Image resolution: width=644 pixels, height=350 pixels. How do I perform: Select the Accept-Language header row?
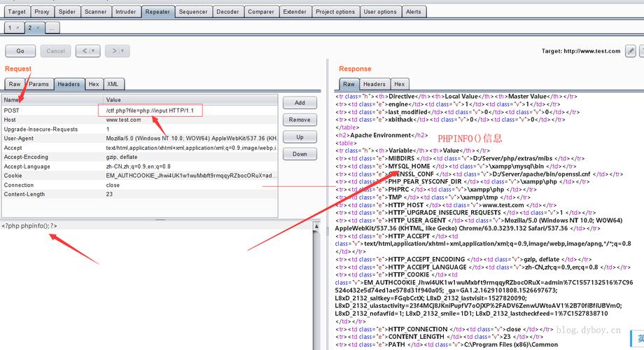139,167
